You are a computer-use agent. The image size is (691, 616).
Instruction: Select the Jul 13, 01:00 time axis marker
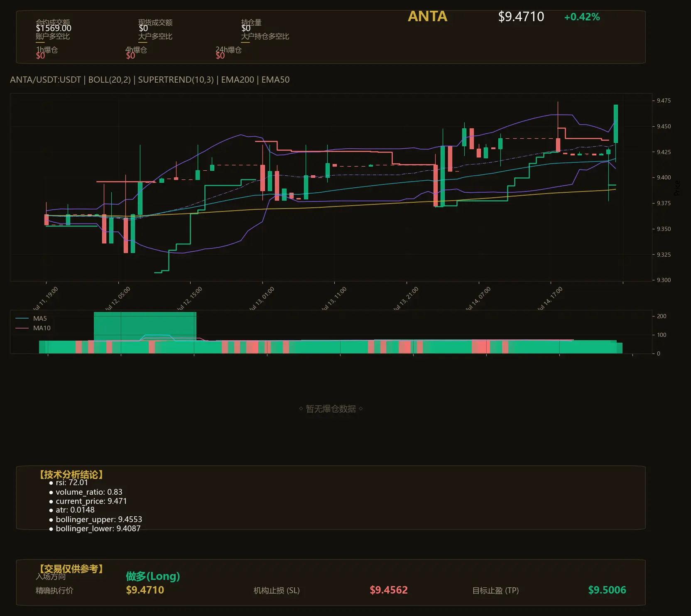pyautogui.click(x=262, y=298)
